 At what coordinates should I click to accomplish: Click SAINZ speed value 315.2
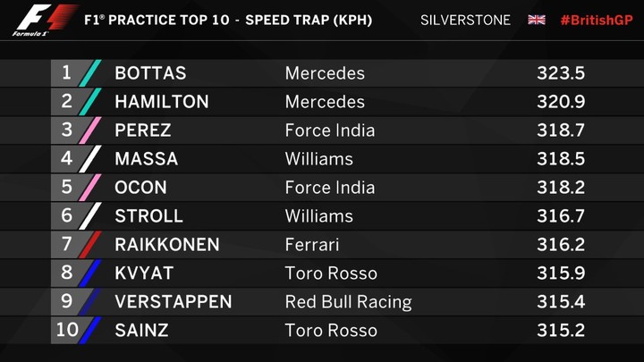[561, 331]
